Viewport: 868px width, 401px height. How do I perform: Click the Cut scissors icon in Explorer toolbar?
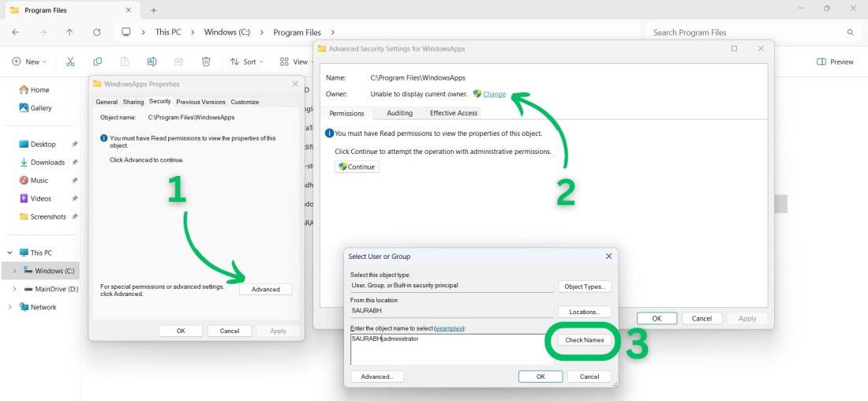point(70,62)
